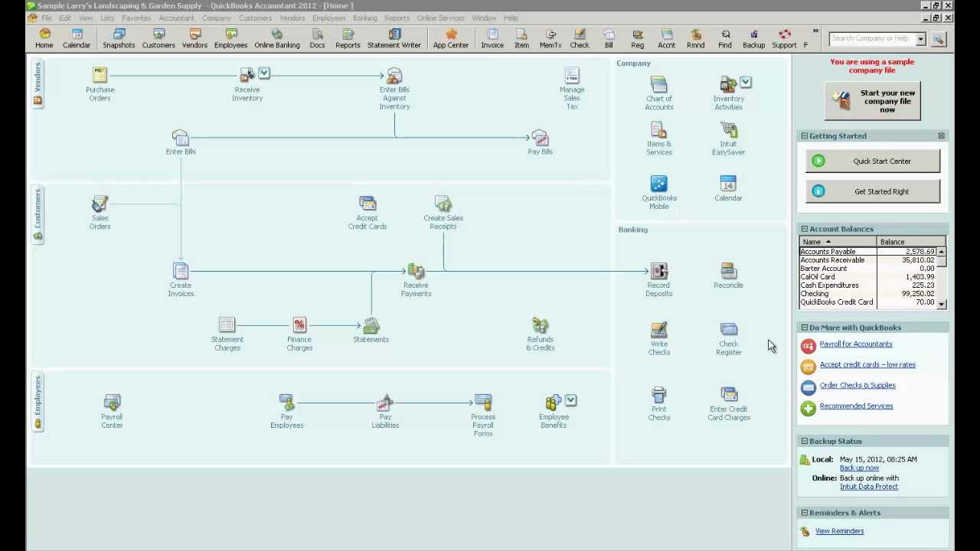Open the Banking menu
This screenshot has height=551, width=980.
[365, 18]
